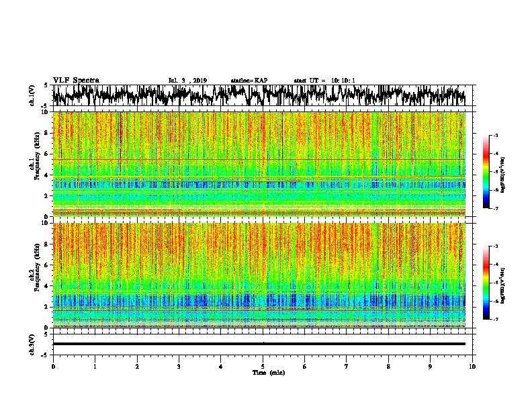
Task: Select the date text 'Jul. 3, 2019'
Action: click(187, 81)
